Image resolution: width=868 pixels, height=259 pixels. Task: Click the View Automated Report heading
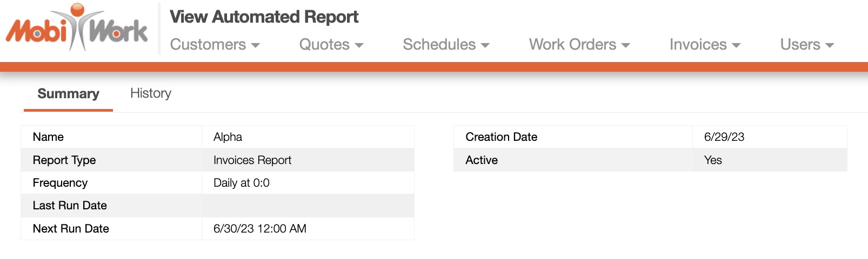[x=264, y=17]
